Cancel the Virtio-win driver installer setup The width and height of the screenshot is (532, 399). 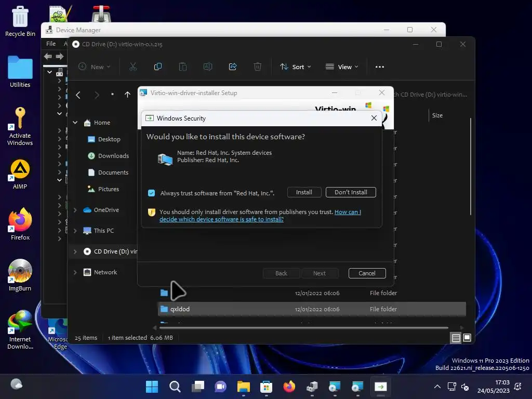click(x=367, y=273)
